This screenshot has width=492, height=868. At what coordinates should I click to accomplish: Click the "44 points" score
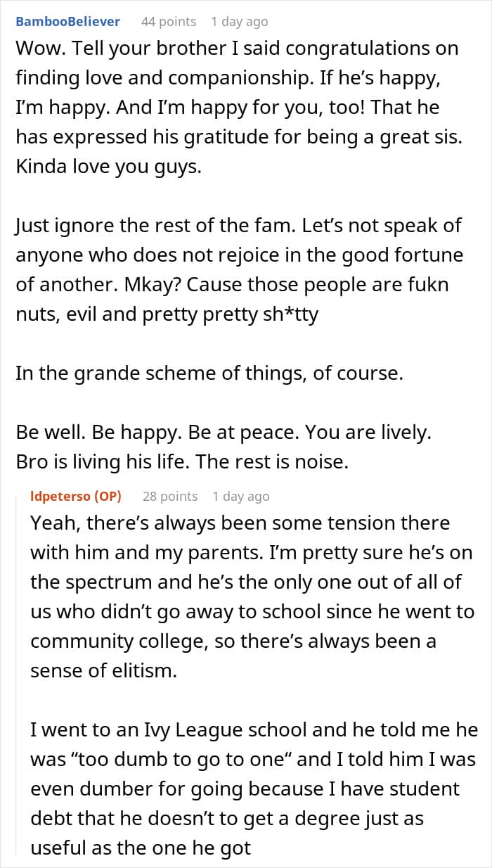pos(169,21)
